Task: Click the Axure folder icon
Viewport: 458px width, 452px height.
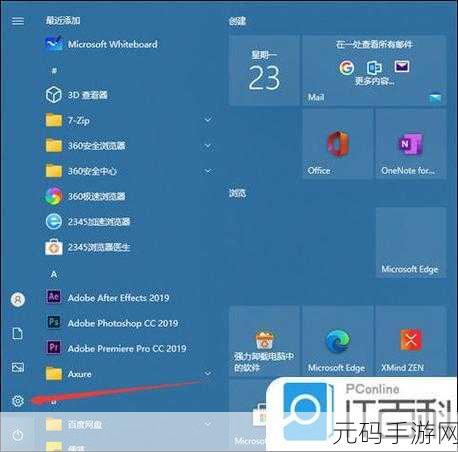Action: point(54,373)
